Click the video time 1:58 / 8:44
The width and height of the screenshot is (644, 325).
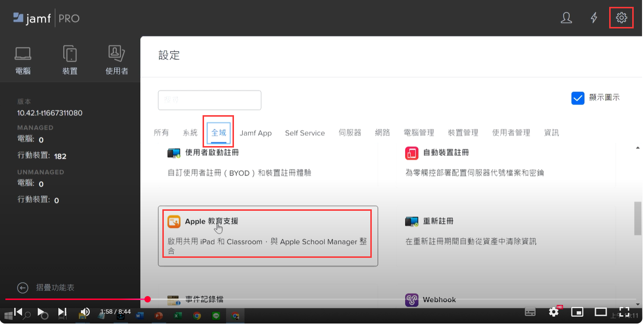(x=115, y=312)
